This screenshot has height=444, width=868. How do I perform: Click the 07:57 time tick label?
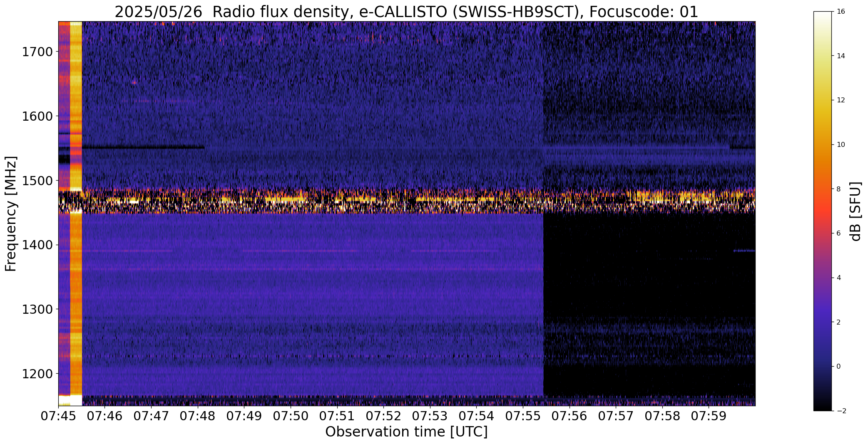(x=616, y=416)
